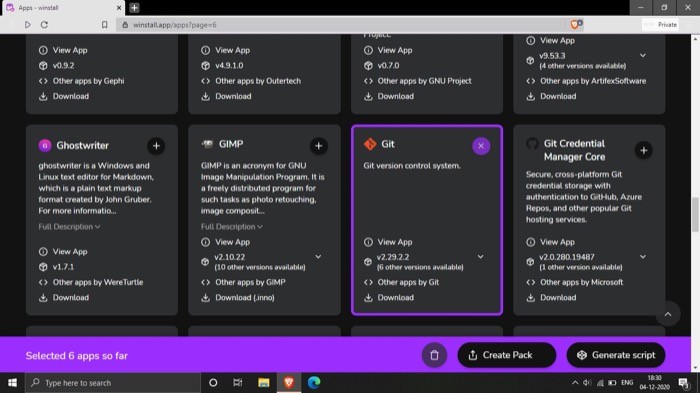
Task: Open Task View on taskbar
Action: pyautogui.click(x=238, y=383)
